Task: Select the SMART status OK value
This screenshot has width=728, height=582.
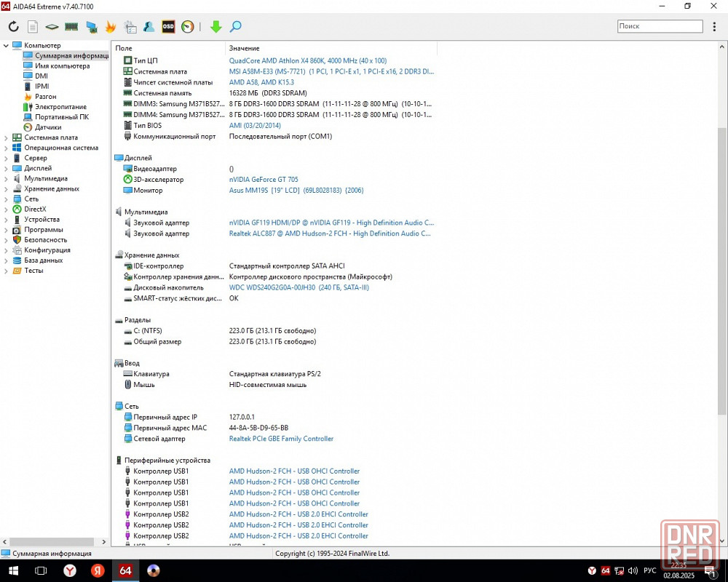Action: point(234,298)
